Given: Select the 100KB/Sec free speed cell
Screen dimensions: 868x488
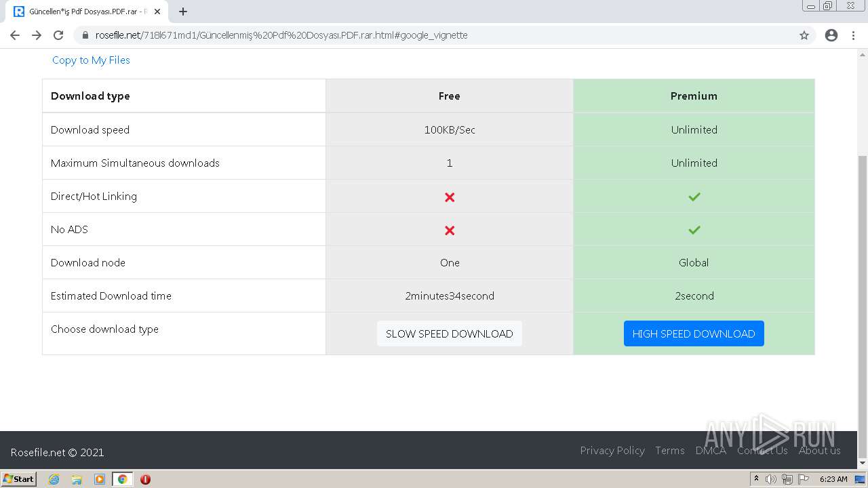Looking at the screenshot, I should [x=450, y=129].
